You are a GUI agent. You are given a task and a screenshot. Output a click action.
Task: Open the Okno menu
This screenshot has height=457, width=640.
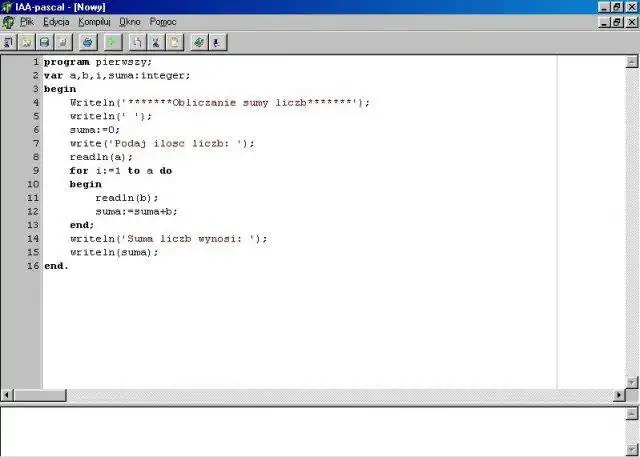point(130,22)
